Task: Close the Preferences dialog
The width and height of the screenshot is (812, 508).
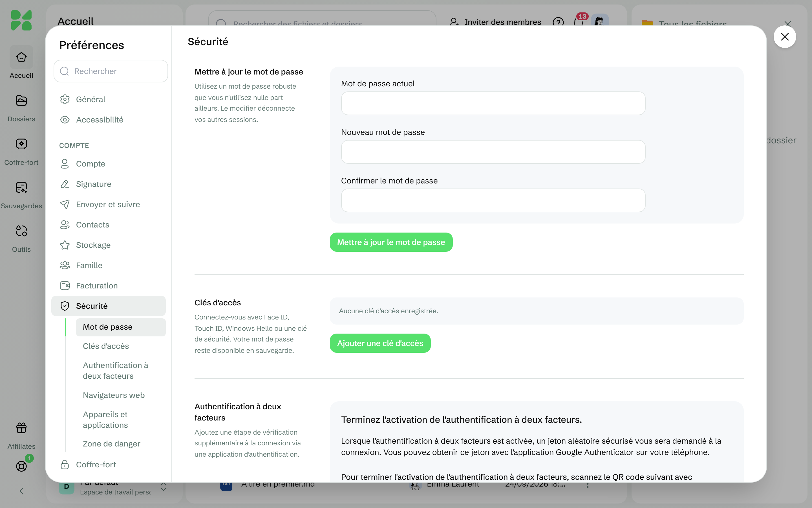Action: pyautogui.click(x=784, y=37)
